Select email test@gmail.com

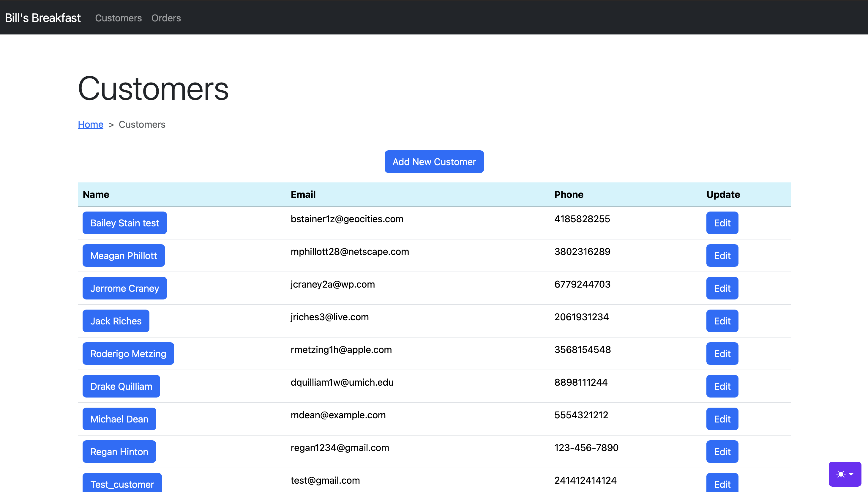point(325,480)
